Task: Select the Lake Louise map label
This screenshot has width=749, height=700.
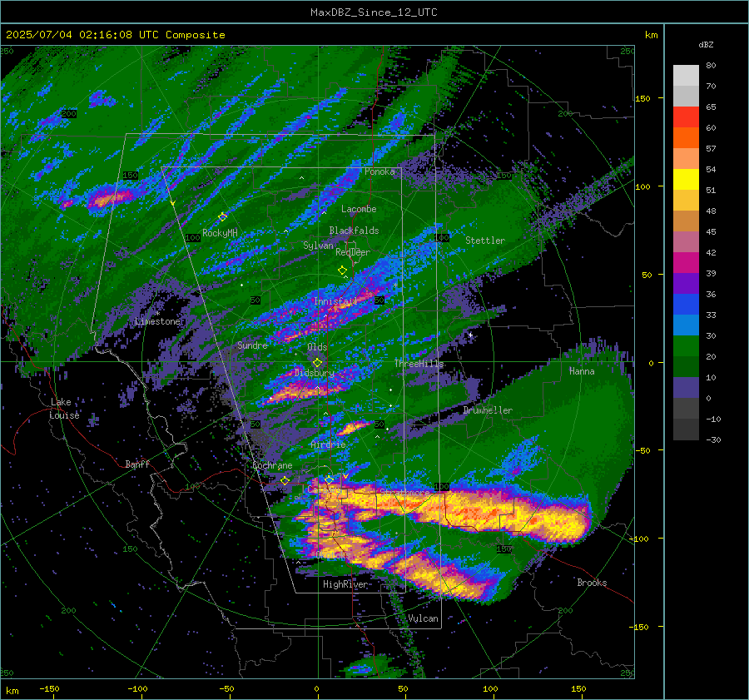Action: (65, 409)
